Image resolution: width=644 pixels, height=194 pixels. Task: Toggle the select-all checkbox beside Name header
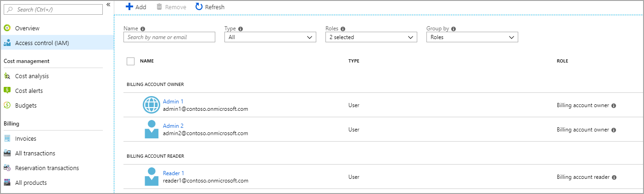[x=130, y=61]
